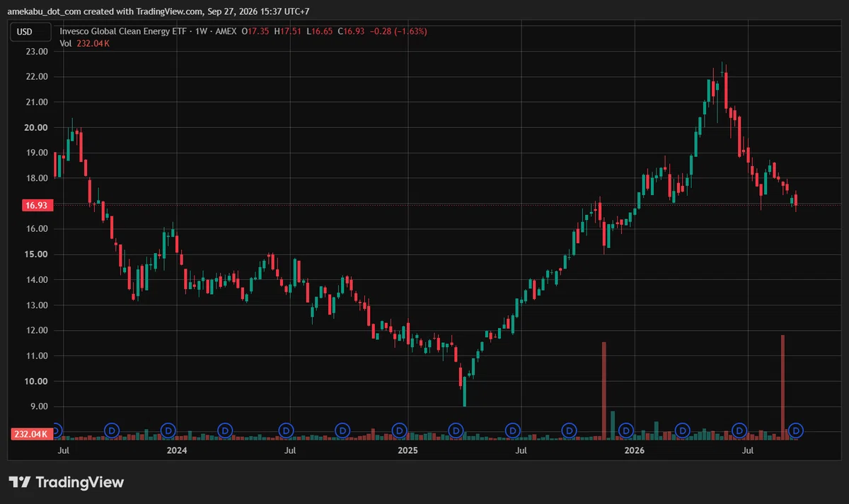Click the 23.00 price axis label
The height and width of the screenshot is (504, 849).
point(37,52)
